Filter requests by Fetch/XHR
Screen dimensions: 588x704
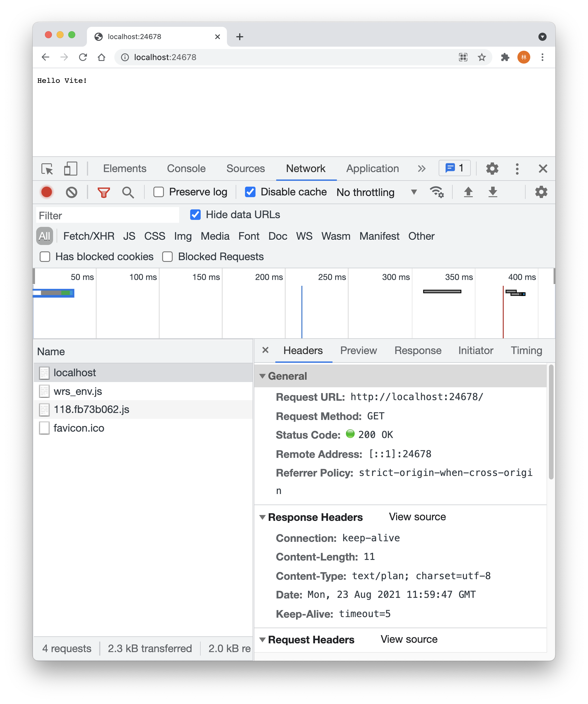(89, 236)
